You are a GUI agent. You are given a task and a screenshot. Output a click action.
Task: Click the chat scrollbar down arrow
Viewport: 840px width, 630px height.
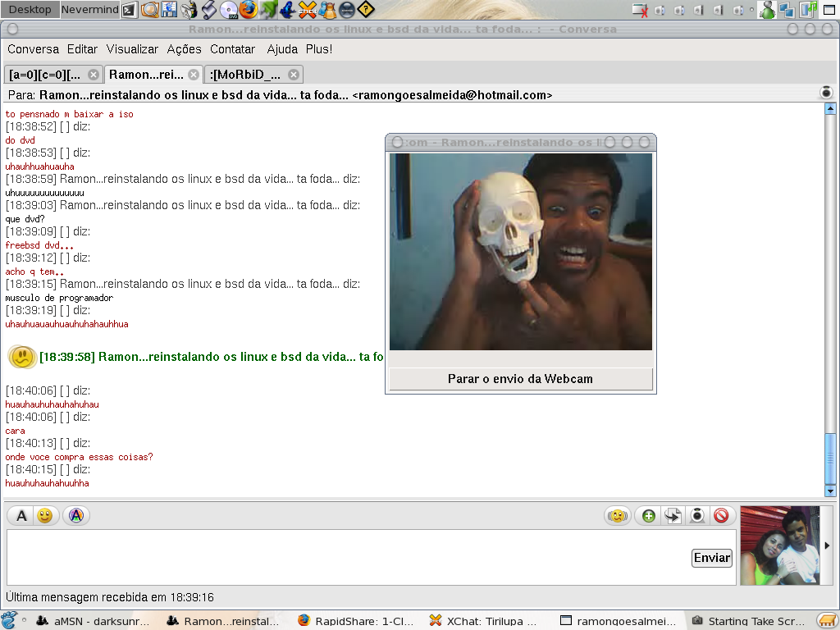coord(830,491)
